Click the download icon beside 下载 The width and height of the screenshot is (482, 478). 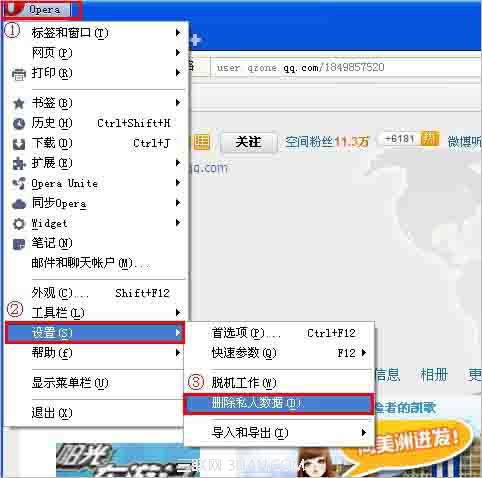[19, 144]
